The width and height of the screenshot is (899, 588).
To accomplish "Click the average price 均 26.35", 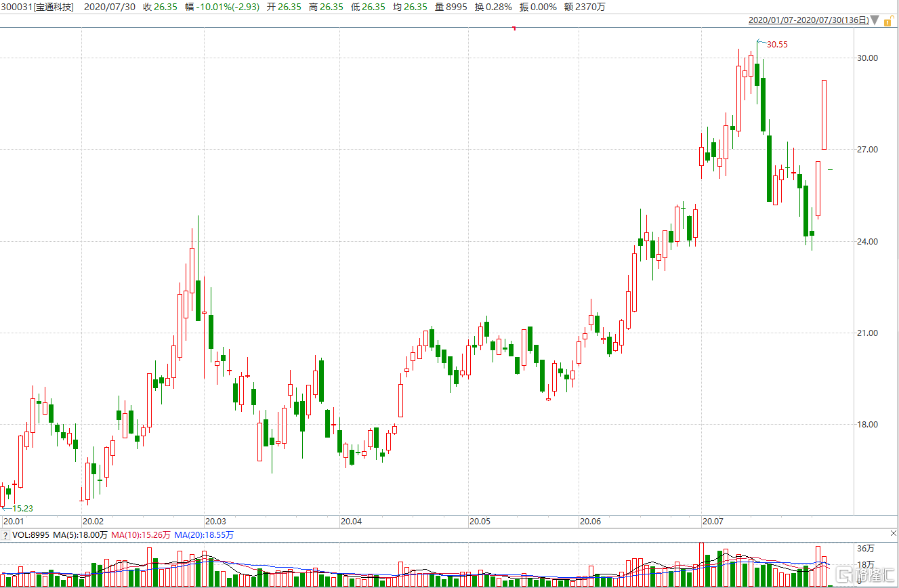I will (x=410, y=7).
